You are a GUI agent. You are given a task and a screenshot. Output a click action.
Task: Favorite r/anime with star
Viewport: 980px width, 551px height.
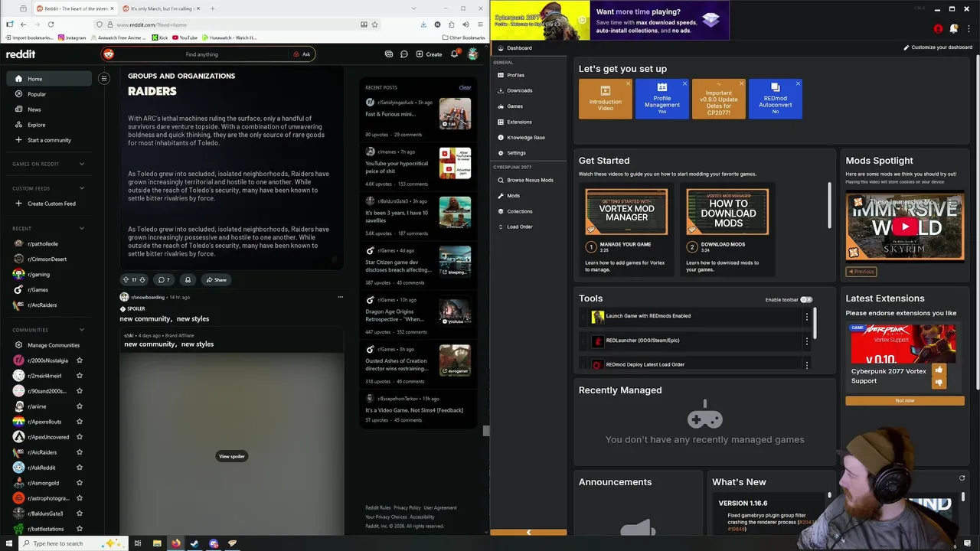point(80,406)
